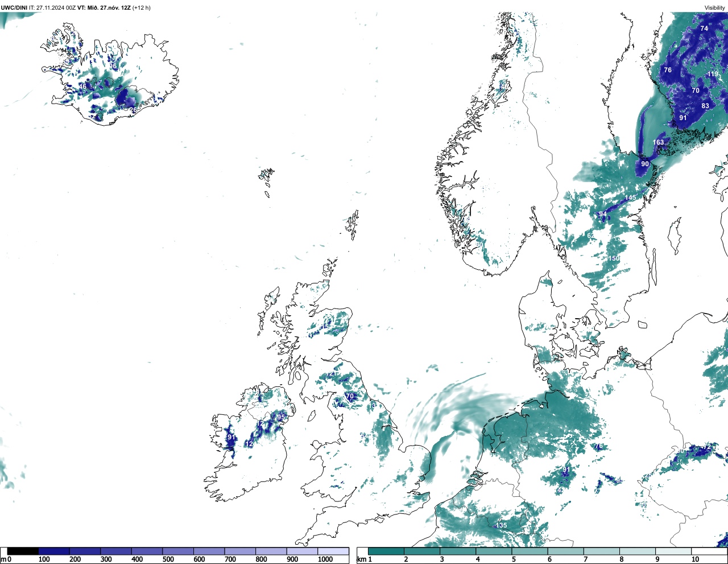This screenshot has height=564, width=728.
Task: Click the 700–800 m legend color block
Action: pyautogui.click(x=240, y=551)
